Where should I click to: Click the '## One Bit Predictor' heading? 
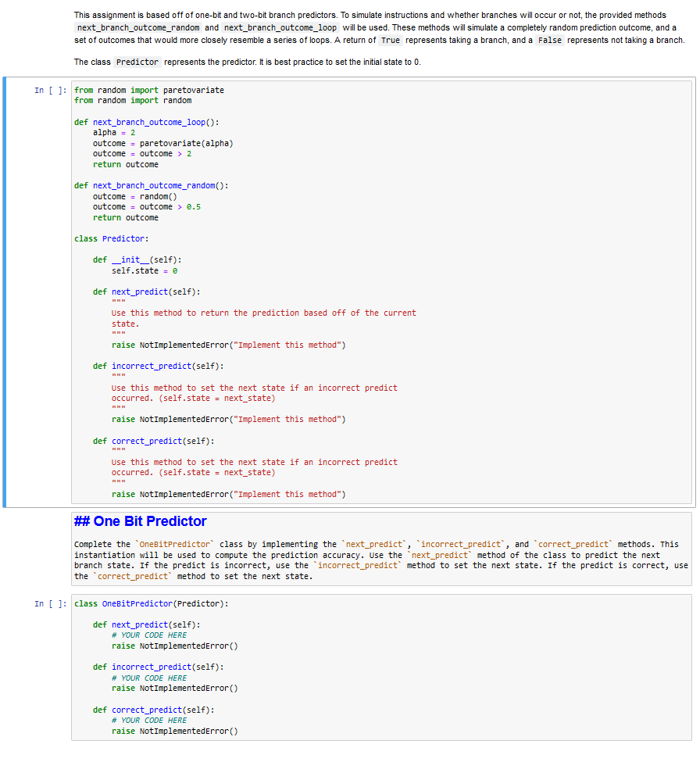(x=141, y=521)
